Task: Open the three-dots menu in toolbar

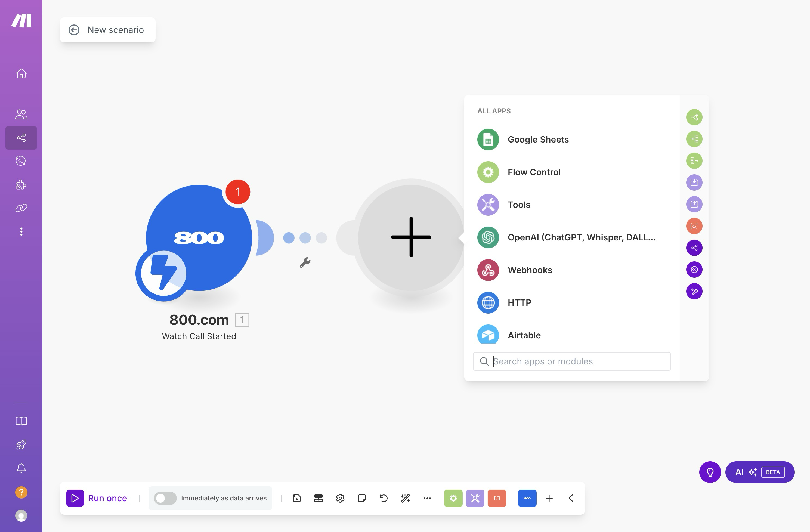Action: tap(427, 498)
